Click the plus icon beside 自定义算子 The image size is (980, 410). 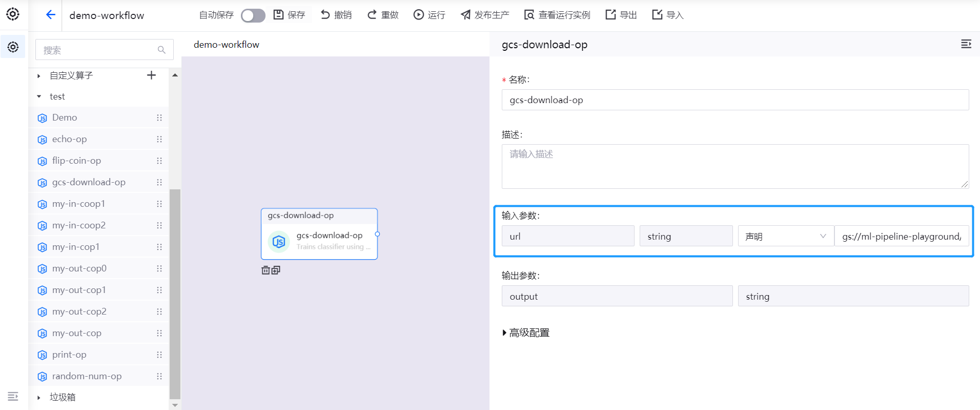[x=151, y=75]
